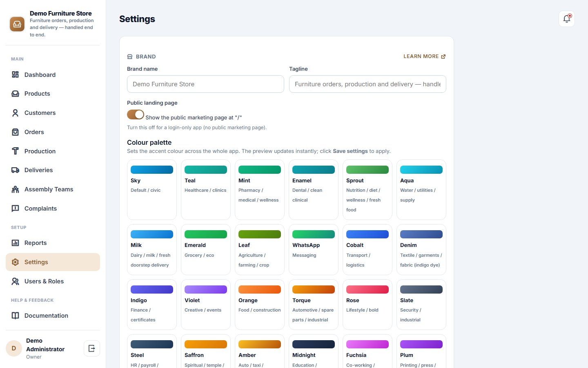Choose the Violet colour palette
588x368 pixels.
pos(206,305)
